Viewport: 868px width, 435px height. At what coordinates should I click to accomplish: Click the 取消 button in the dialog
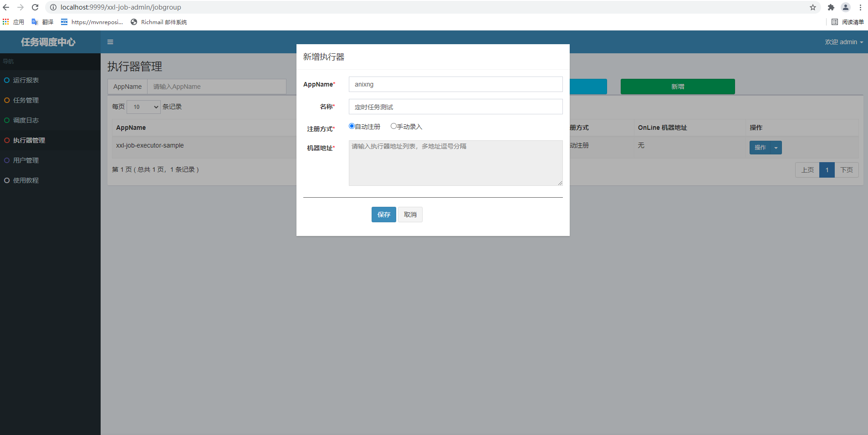410,215
